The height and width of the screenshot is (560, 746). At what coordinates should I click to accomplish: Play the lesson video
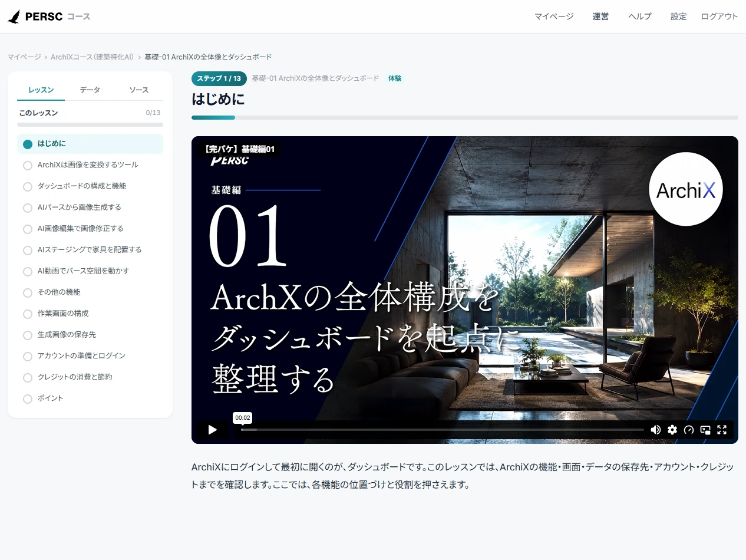(x=212, y=430)
